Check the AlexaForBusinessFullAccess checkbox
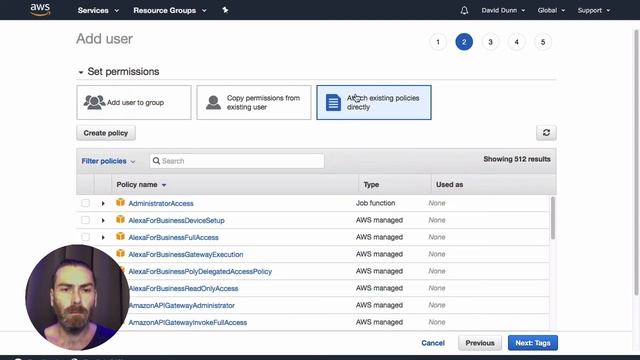 coord(85,237)
